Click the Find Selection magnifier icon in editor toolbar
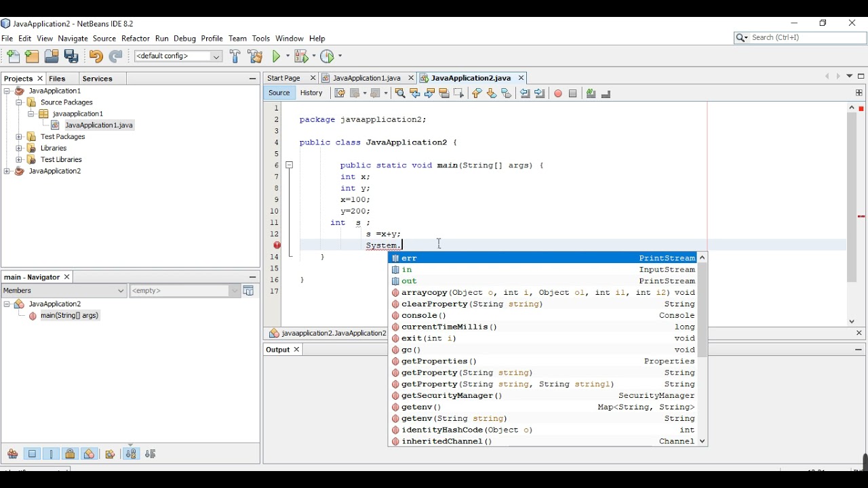The width and height of the screenshot is (868, 488). click(x=400, y=94)
